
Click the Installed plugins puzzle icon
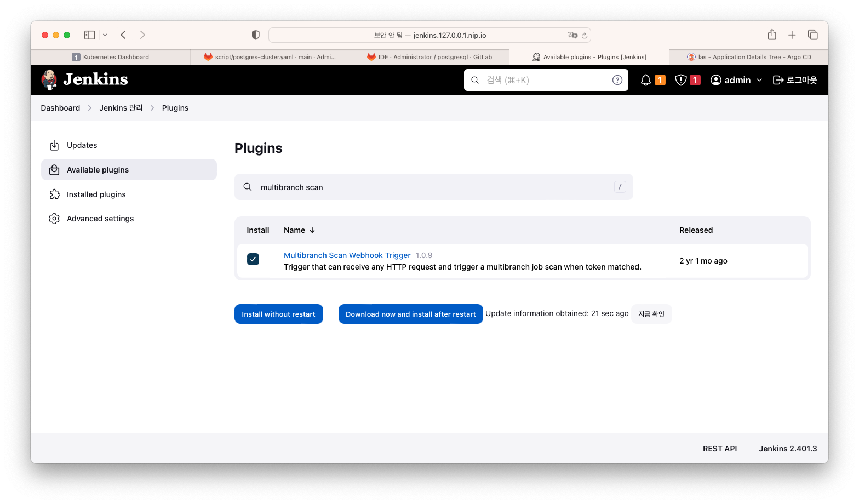coord(54,194)
